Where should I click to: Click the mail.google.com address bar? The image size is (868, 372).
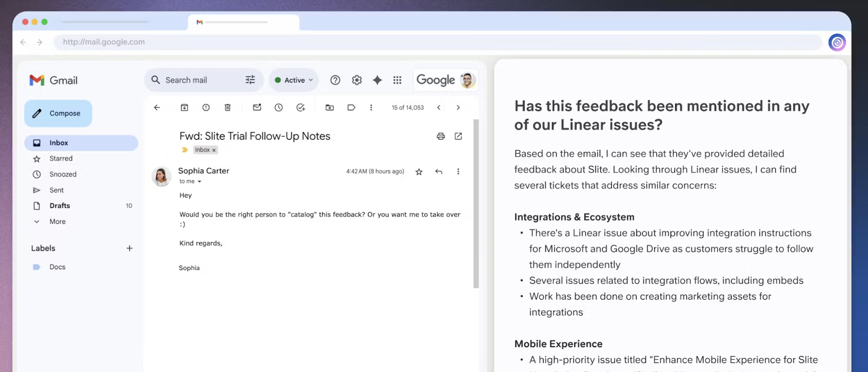[438, 42]
